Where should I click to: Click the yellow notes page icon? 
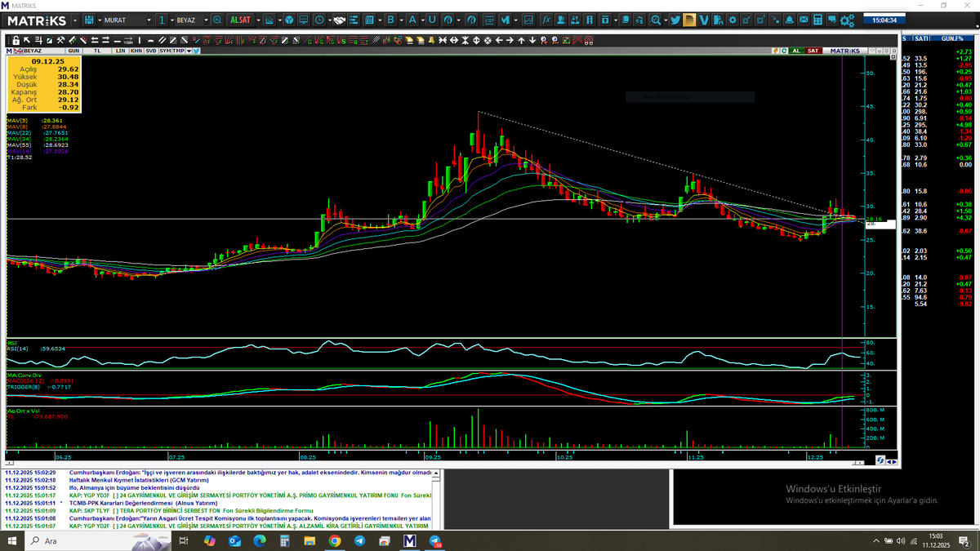[688, 20]
